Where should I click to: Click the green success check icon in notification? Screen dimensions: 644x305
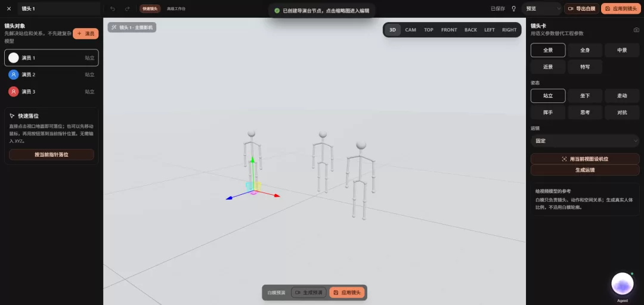(277, 11)
